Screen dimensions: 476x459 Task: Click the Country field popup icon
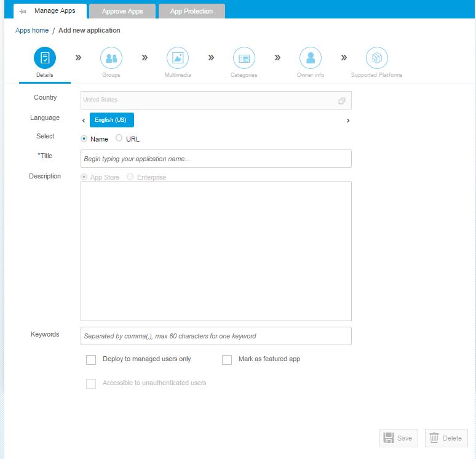tap(342, 100)
